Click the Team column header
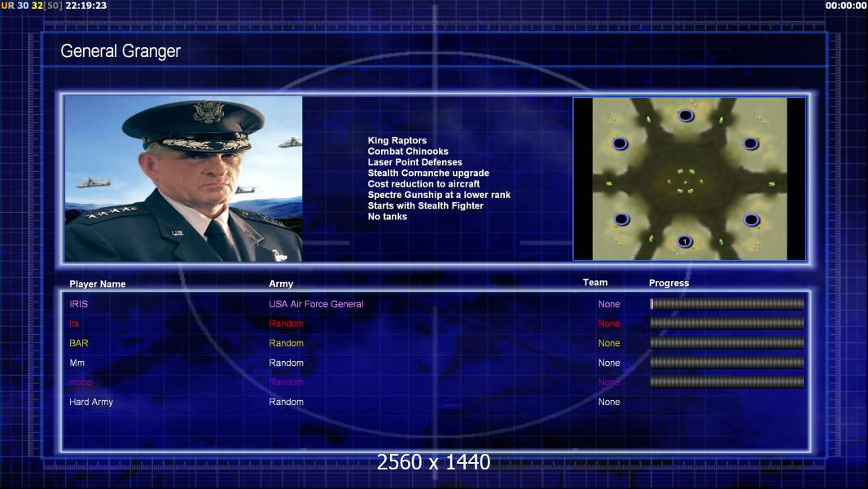Viewport: 868px width, 489px height. tap(595, 283)
